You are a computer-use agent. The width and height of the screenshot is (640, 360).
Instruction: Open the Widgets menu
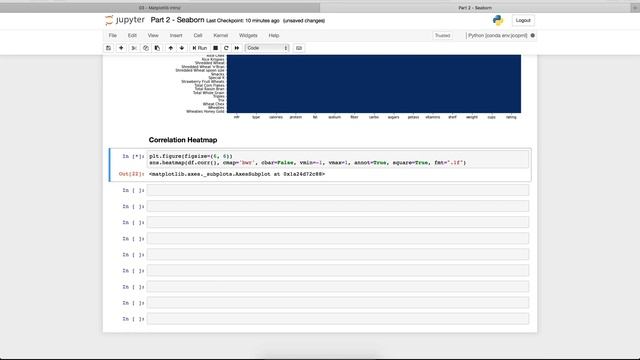point(248,36)
